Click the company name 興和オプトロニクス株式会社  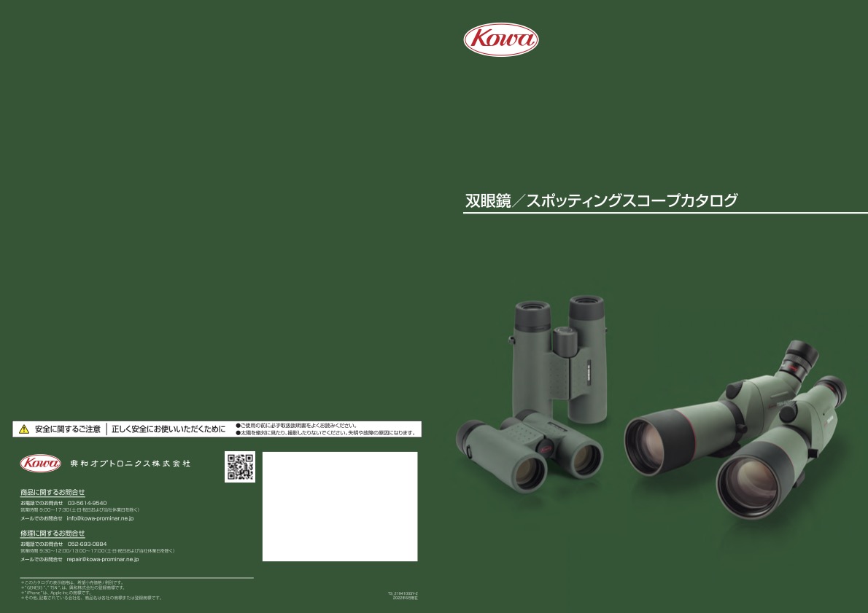coord(130,464)
